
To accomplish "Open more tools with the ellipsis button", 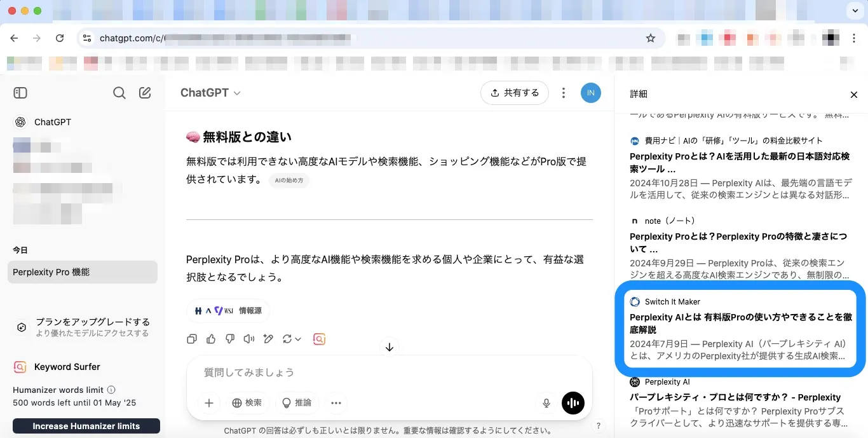I will (x=336, y=402).
